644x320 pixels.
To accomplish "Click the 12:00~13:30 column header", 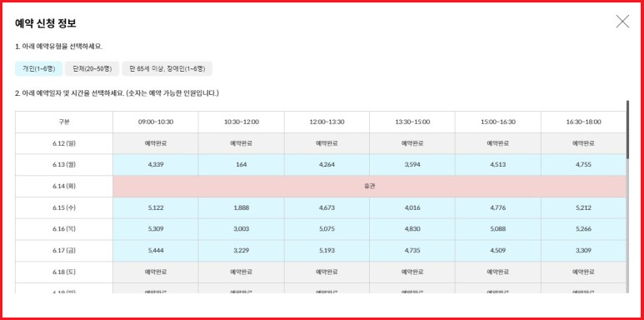I will [327, 122].
